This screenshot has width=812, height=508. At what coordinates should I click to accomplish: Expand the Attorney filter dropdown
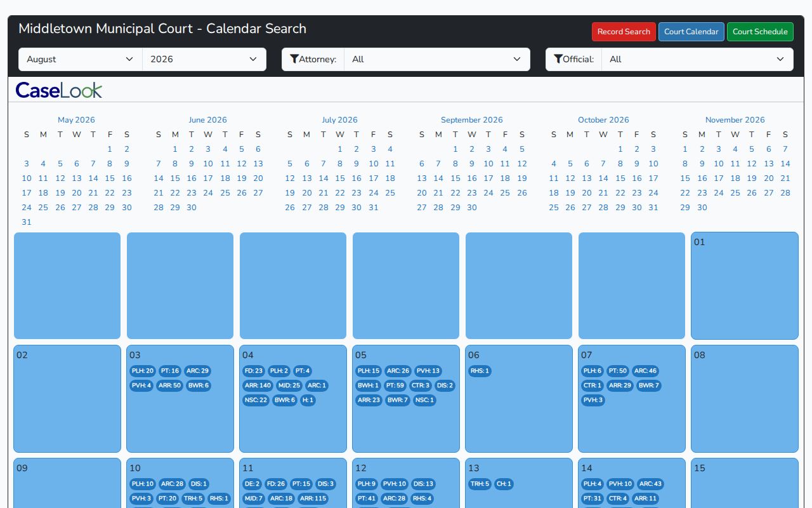click(x=437, y=59)
